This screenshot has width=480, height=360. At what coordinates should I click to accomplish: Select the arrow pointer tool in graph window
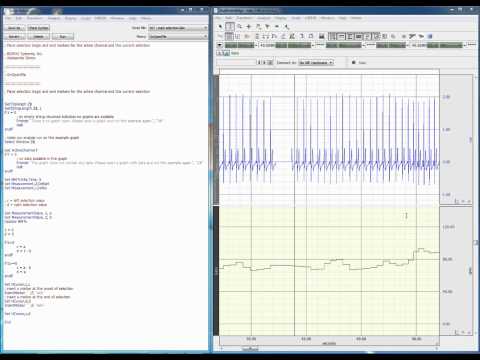pos(220,26)
